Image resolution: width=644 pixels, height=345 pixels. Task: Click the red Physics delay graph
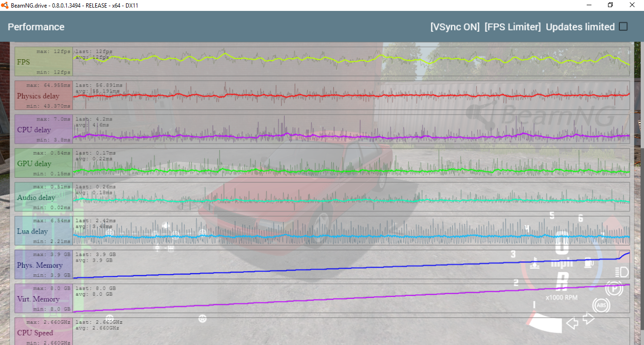351,95
